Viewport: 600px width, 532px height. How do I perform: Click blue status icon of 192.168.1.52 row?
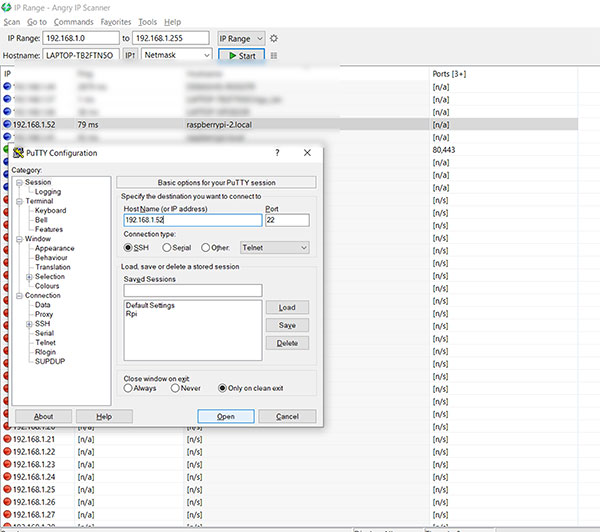(x=7, y=124)
